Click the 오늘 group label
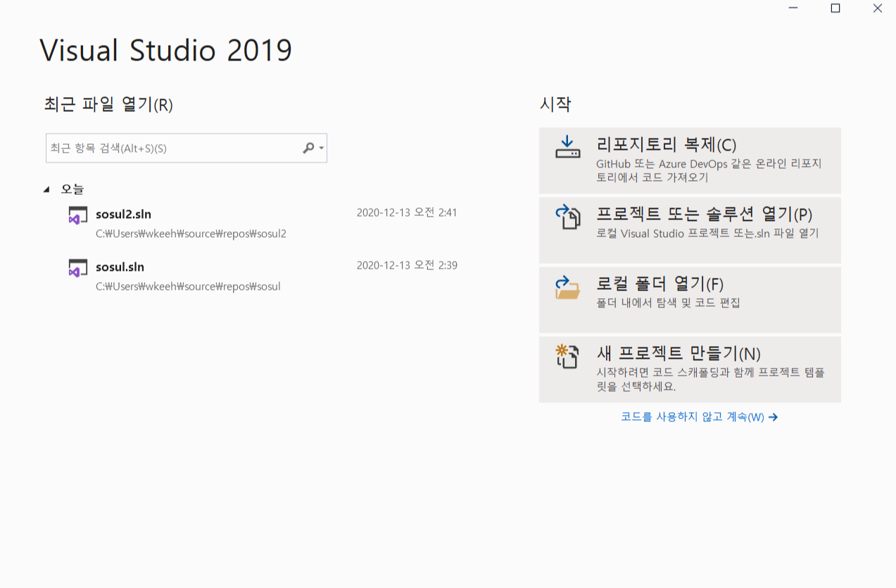The height and width of the screenshot is (588, 896). (x=72, y=189)
